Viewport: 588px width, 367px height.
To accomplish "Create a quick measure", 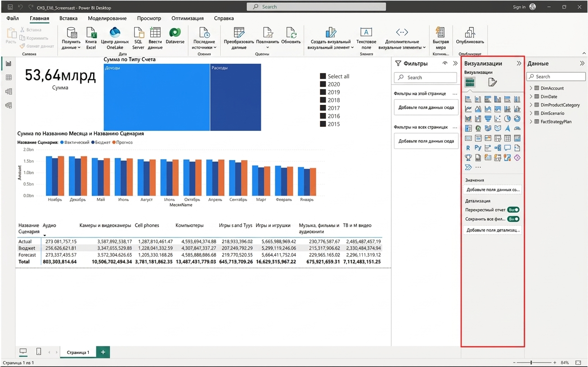I will pyautogui.click(x=441, y=38).
